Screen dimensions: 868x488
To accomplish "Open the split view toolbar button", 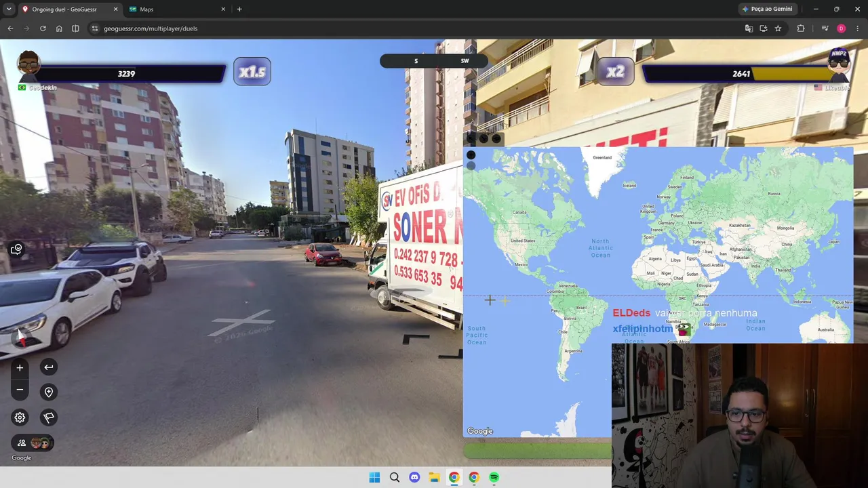I will pos(75,28).
